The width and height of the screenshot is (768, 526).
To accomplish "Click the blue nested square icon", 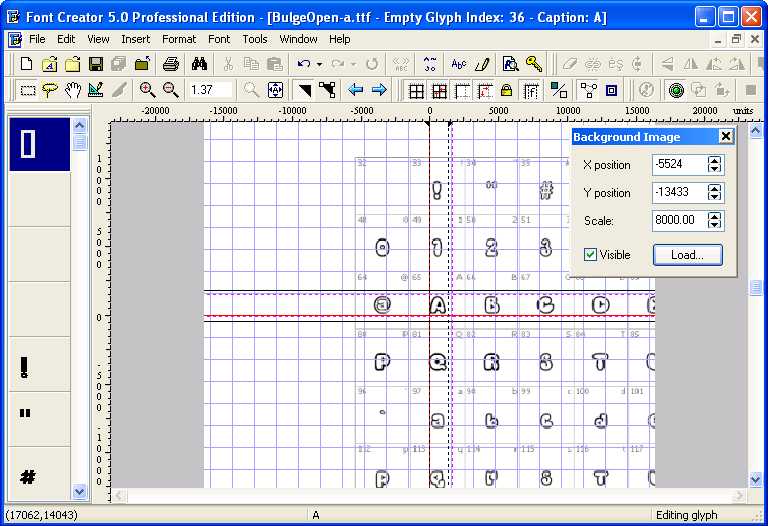I will 611,90.
